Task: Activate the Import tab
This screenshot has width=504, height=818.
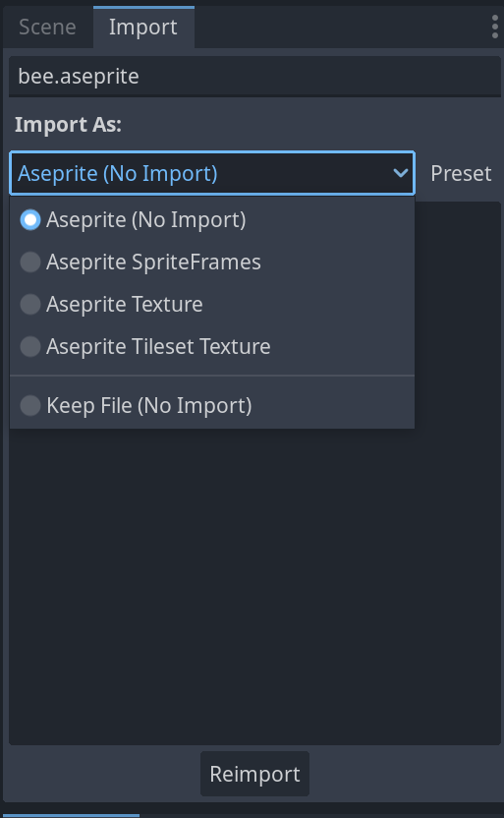Action: (x=143, y=28)
